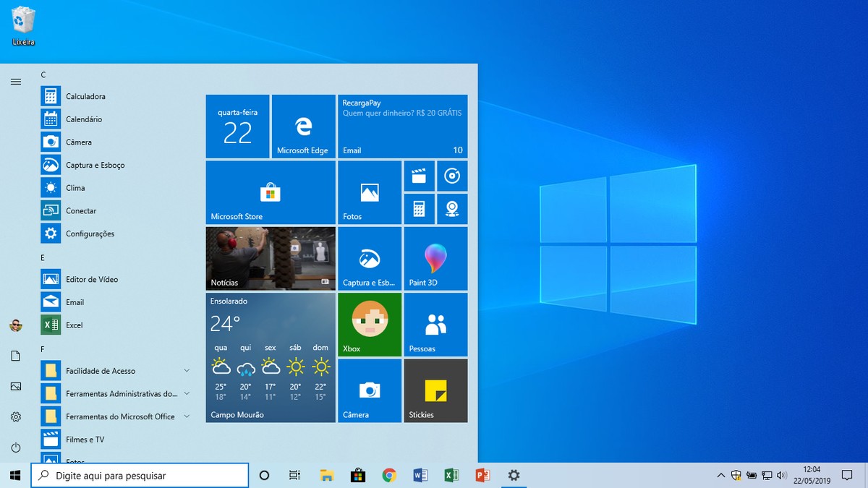Open File Explorer from the taskbar
The height and width of the screenshot is (488, 868).
pos(327,475)
